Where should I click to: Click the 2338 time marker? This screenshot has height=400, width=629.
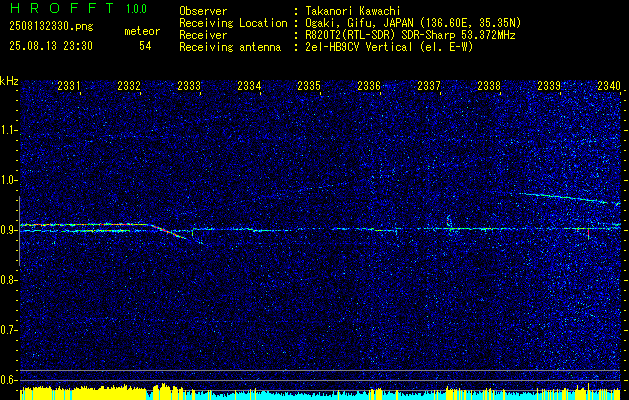(489, 86)
